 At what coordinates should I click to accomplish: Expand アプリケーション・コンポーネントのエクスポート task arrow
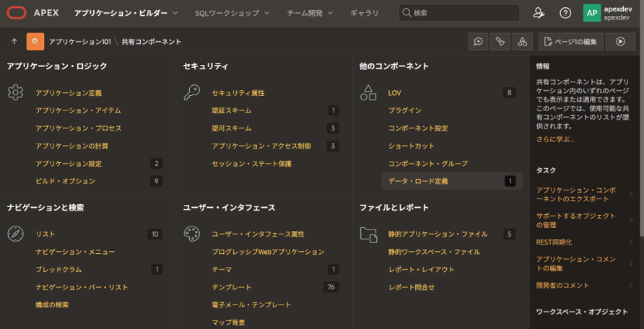point(631,194)
